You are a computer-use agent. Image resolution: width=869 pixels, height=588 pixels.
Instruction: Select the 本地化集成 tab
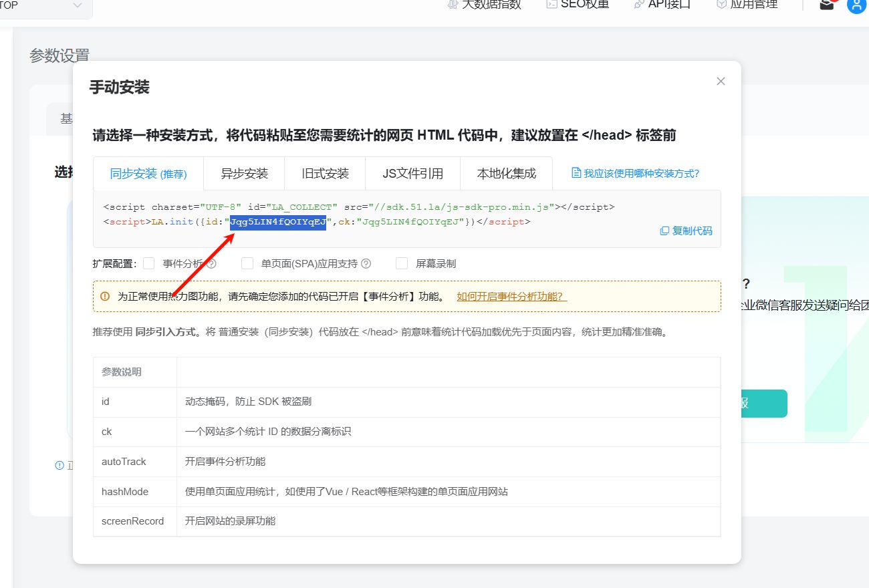(506, 174)
